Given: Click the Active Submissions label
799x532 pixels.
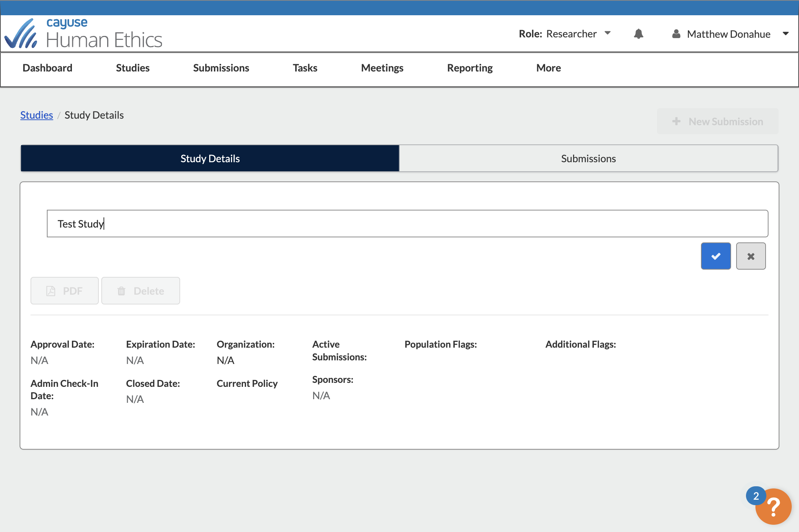Looking at the screenshot, I should click(x=339, y=351).
